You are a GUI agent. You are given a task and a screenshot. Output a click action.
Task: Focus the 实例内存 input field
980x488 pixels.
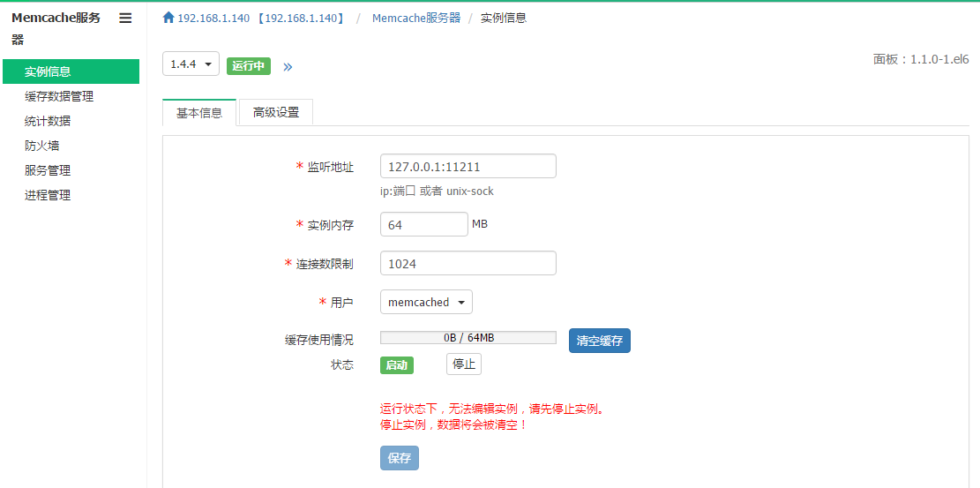[423, 225]
